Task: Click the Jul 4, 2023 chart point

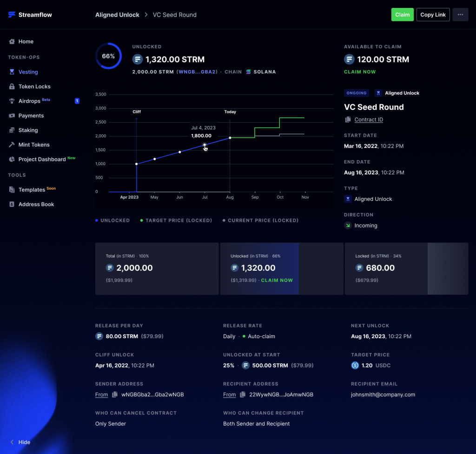Action: [205, 145]
